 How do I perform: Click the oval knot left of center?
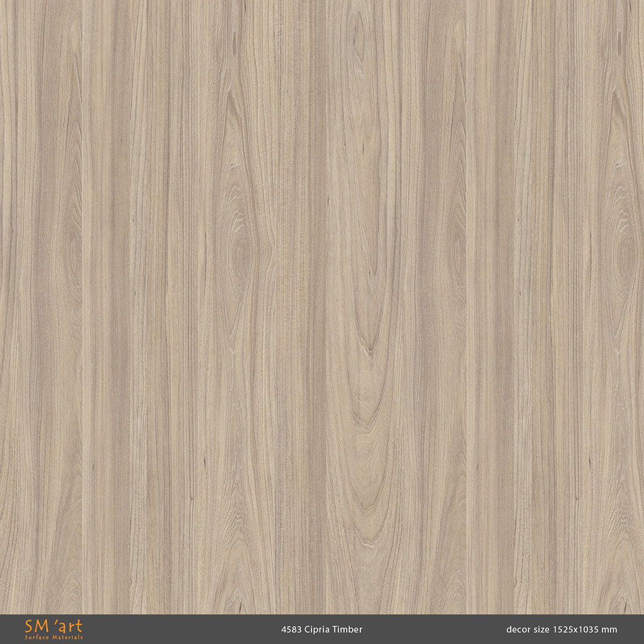241,252
